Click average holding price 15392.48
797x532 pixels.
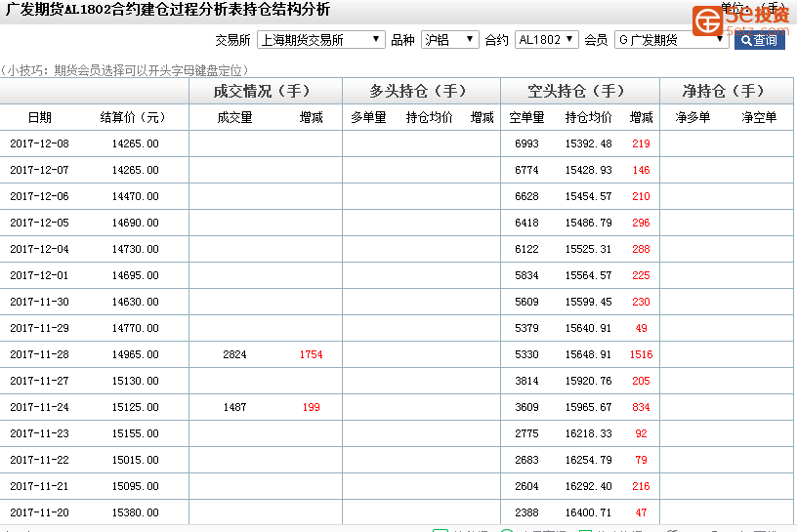pyautogui.click(x=589, y=143)
